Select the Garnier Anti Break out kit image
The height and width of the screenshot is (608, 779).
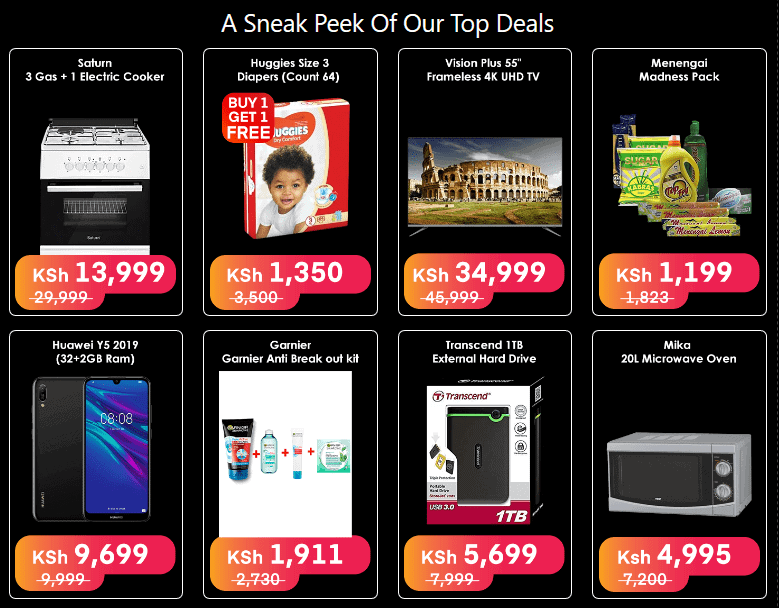click(285, 454)
